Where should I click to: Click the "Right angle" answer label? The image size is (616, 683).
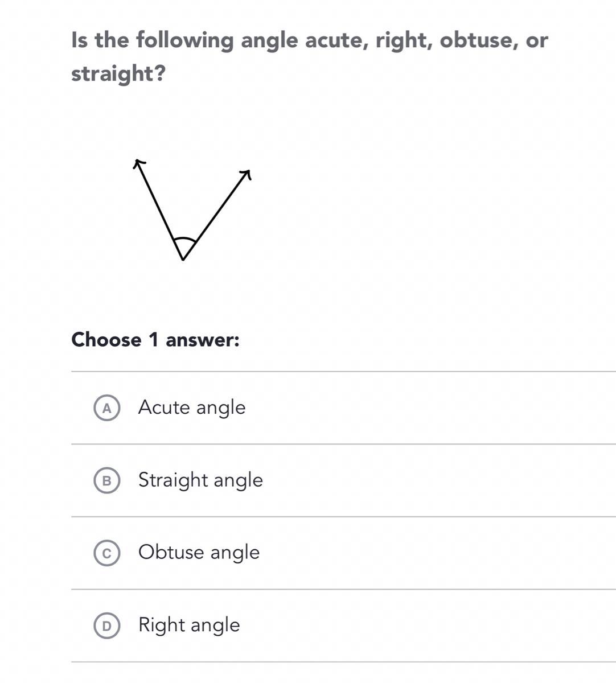coord(189,625)
